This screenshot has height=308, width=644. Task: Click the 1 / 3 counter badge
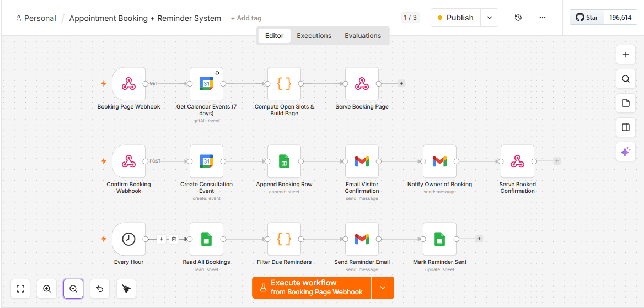click(x=410, y=18)
